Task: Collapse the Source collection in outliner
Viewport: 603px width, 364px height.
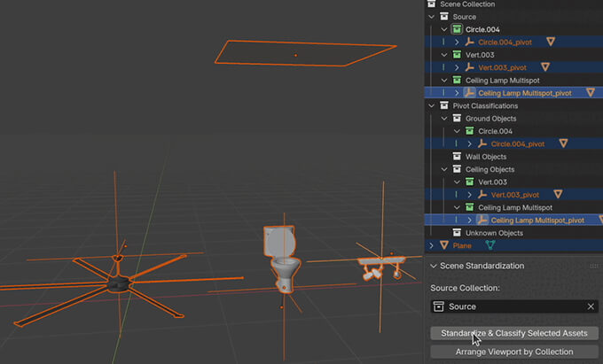Action: coord(432,17)
